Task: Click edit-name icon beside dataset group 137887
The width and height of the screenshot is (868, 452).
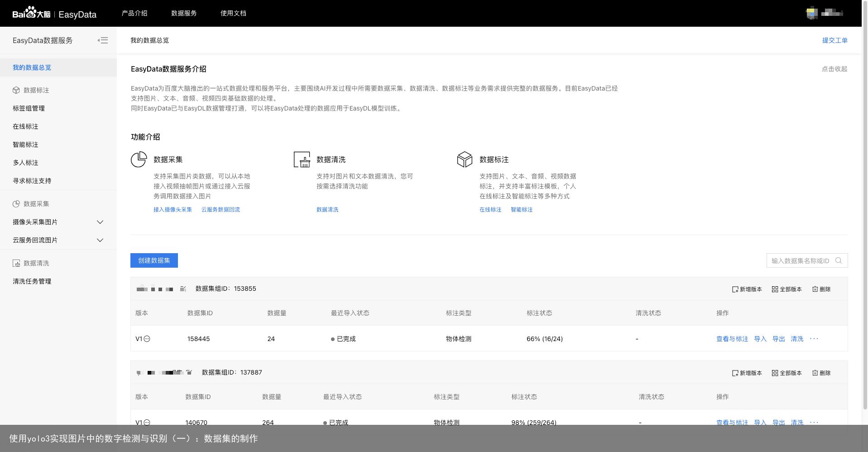Action: 189,372
